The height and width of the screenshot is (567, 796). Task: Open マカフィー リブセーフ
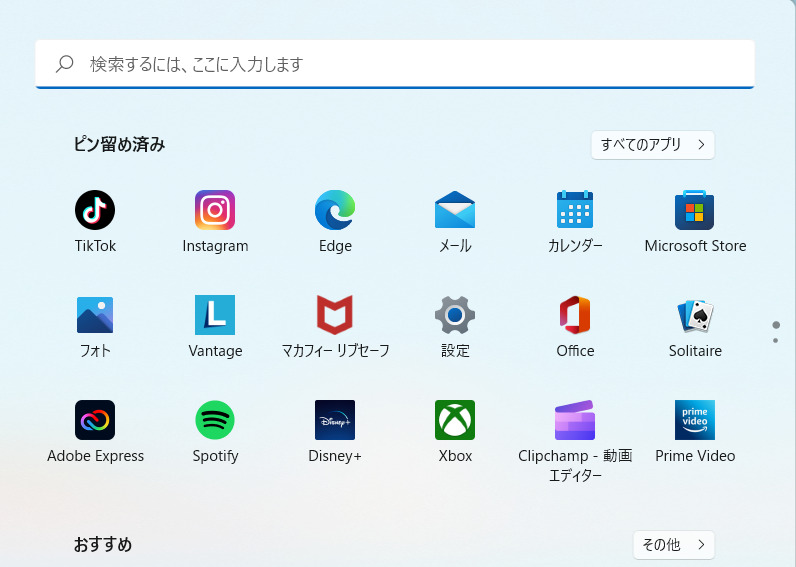[x=335, y=315]
